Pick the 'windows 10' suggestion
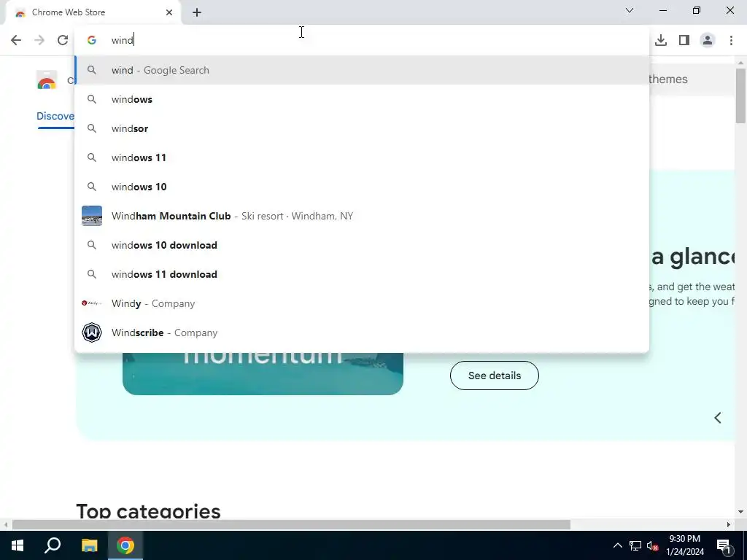 pyautogui.click(x=362, y=187)
